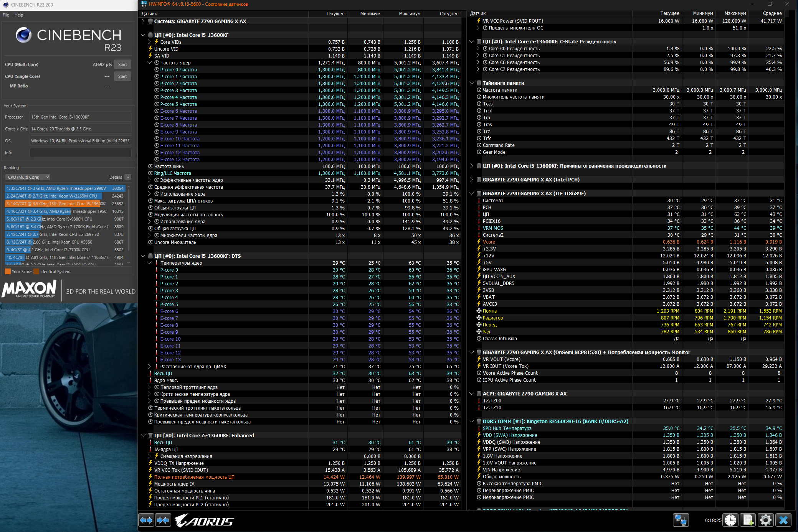
Task: Click the Info input field
Action: pyautogui.click(x=81, y=153)
